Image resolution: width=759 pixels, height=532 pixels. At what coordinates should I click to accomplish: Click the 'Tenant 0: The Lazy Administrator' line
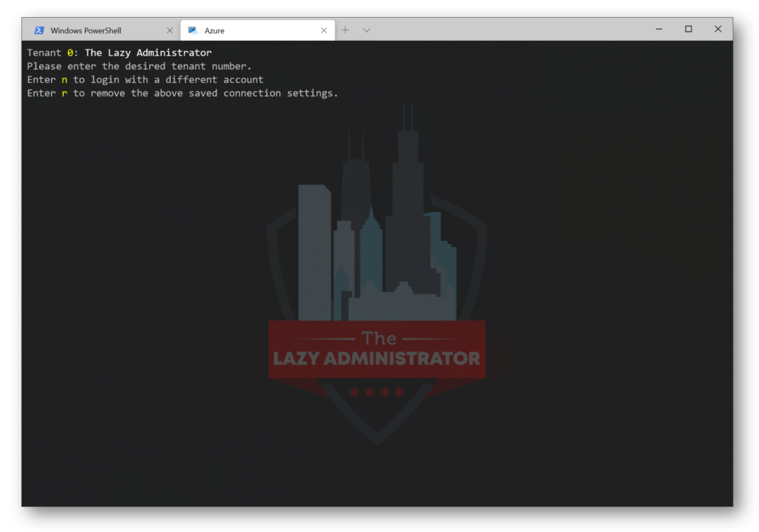pyautogui.click(x=119, y=53)
